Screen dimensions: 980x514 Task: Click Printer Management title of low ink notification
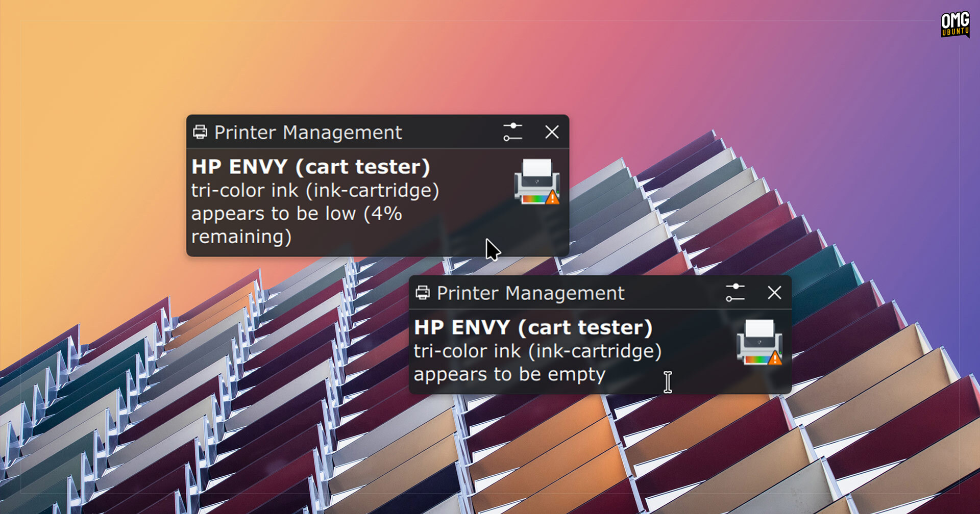[x=308, y=133]
